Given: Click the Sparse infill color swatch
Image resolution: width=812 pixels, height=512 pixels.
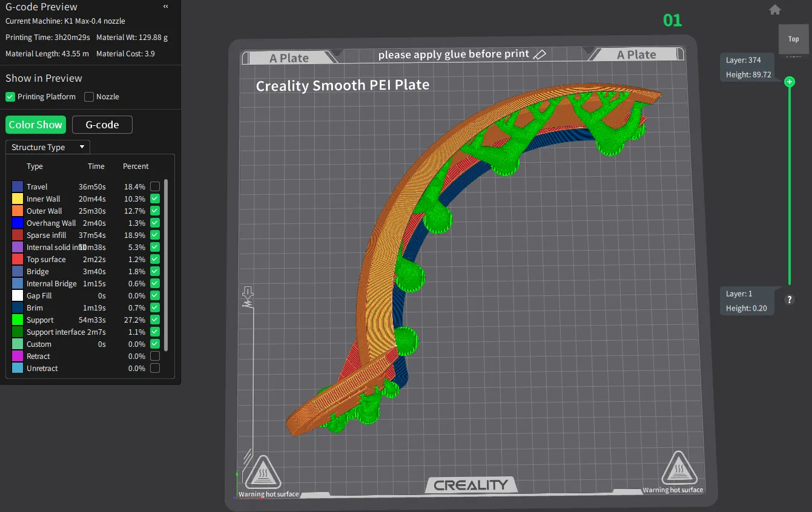Looking at the screenshot, I should (x=17, y=235).
